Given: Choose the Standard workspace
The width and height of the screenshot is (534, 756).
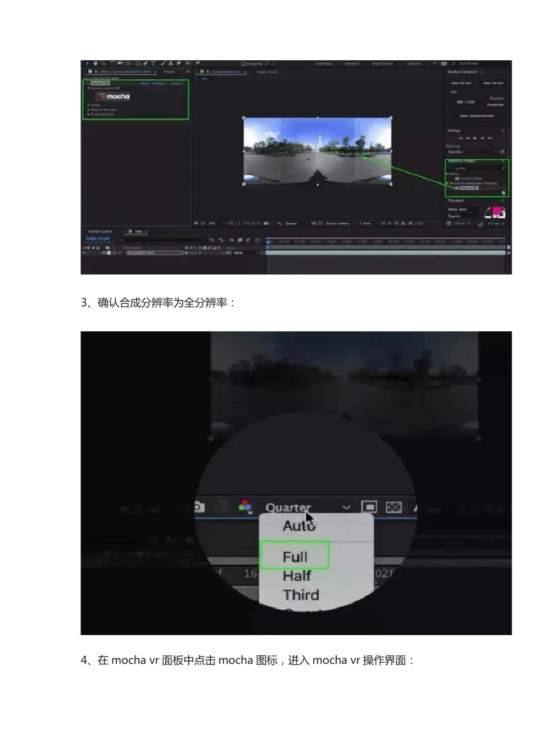Looking at the screenshot, I should [x=352, y=64].
